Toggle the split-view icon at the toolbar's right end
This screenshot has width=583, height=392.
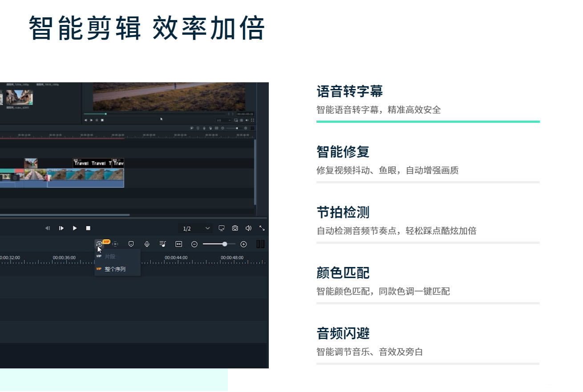[x=260, y=244]
